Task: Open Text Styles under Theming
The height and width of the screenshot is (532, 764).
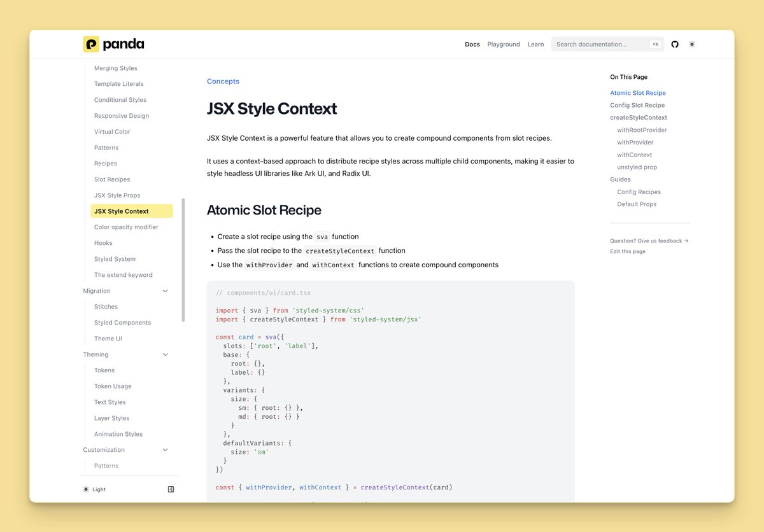Action: tap(110, 402)
